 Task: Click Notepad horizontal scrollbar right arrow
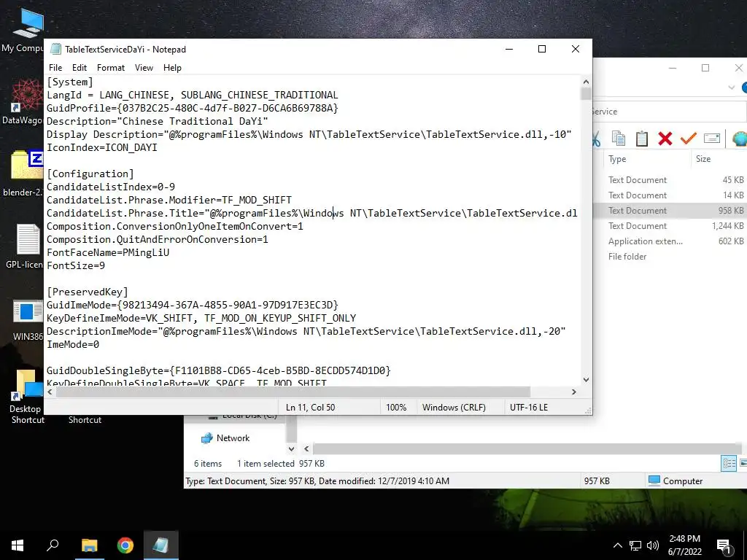point(573,392)
